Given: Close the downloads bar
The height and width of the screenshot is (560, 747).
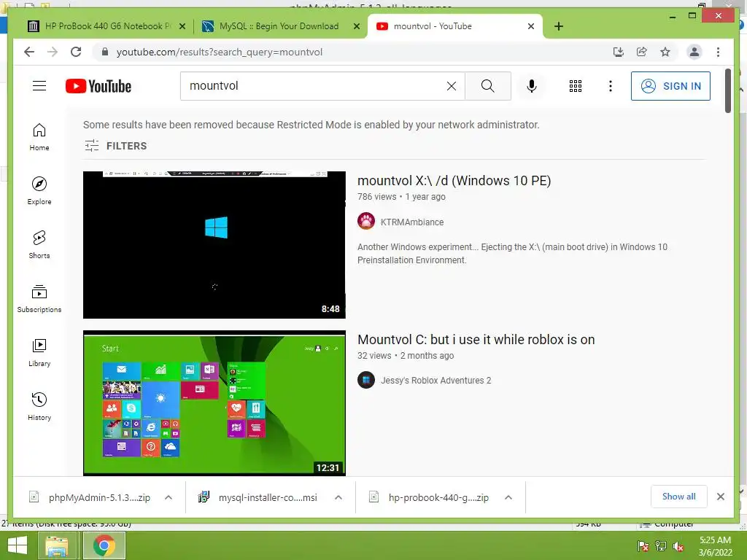Looking at the screenshot, I should coord(720,497).
